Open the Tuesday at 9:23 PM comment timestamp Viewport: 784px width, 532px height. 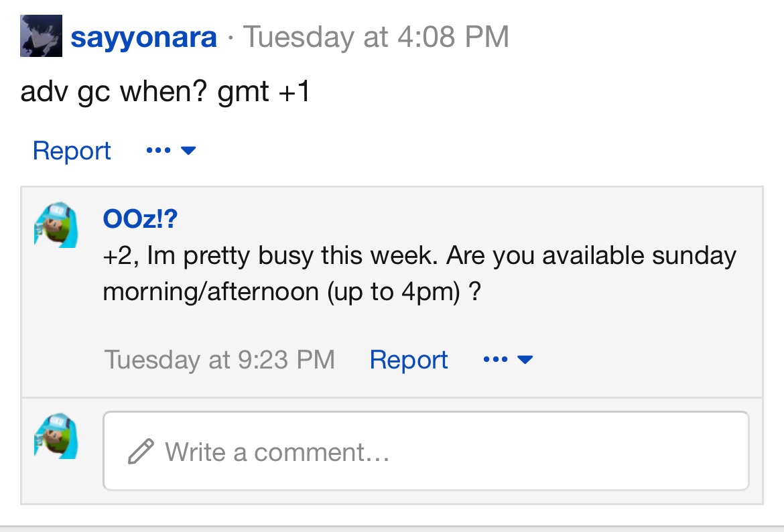click(220, 360)
